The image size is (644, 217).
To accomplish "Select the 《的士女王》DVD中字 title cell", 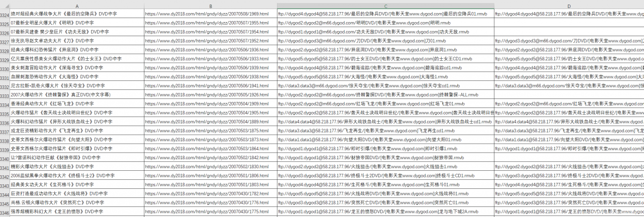I will pos(76,59).
